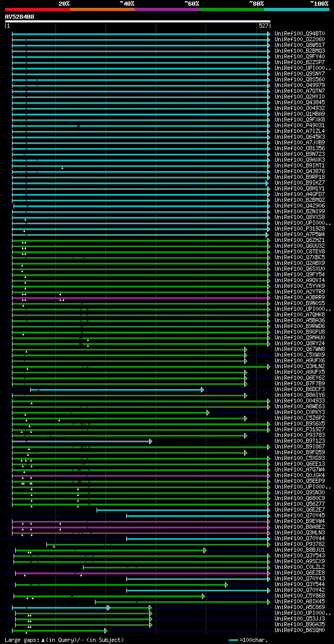This screenshot has width=334, height=644.
Task: Click UniRef100_A8IK45 label
Action: [x=300, y=601]
